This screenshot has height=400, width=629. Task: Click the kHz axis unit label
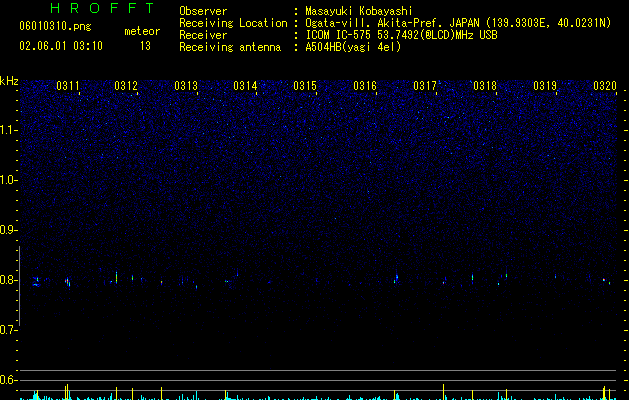click(9, 81)
